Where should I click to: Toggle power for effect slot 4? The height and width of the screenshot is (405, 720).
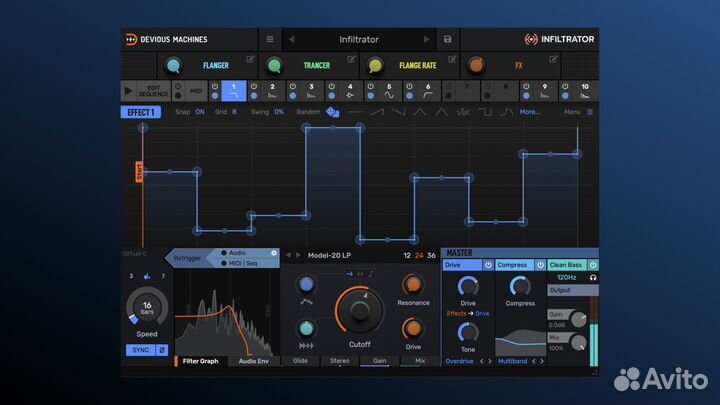pos(332,86)
